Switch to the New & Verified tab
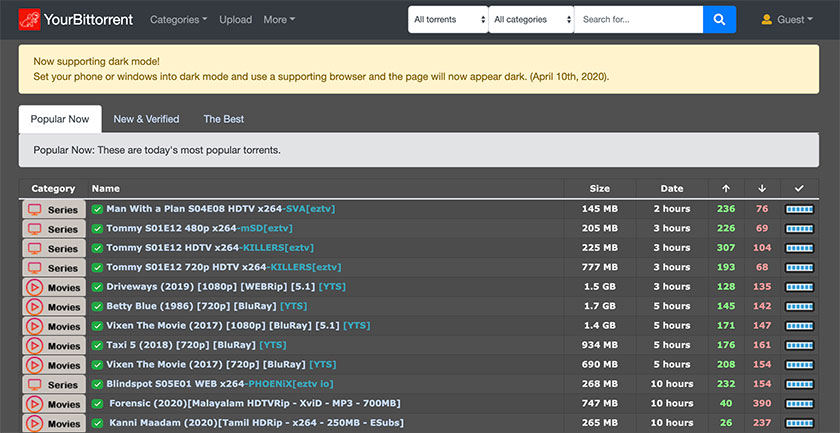Viewport: 840px width, 433px height. 146,119
